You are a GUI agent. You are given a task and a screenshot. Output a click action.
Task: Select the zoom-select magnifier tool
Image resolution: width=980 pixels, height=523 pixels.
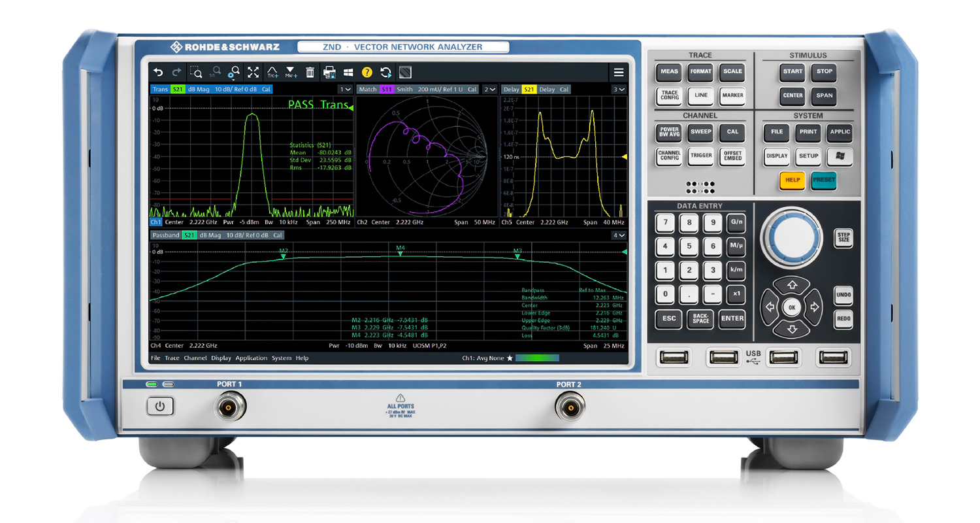pos(196,73)
